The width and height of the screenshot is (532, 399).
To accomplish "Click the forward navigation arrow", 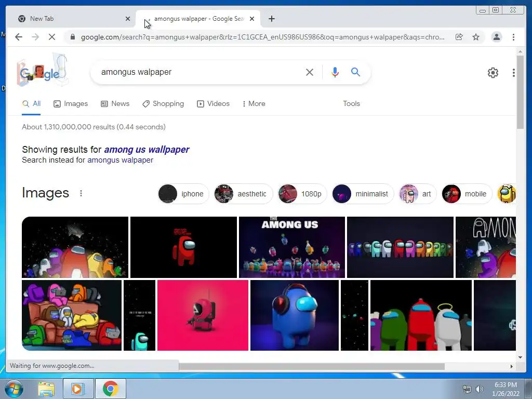I will point(35,37).
